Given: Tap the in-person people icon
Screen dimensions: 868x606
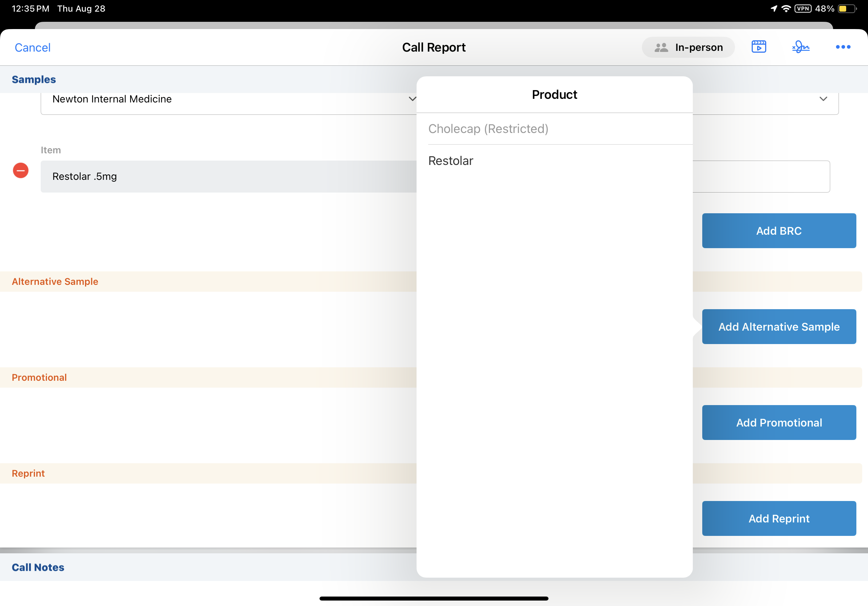Looking at the screenshot, I should pyautogui.click(x=661, y=47).
